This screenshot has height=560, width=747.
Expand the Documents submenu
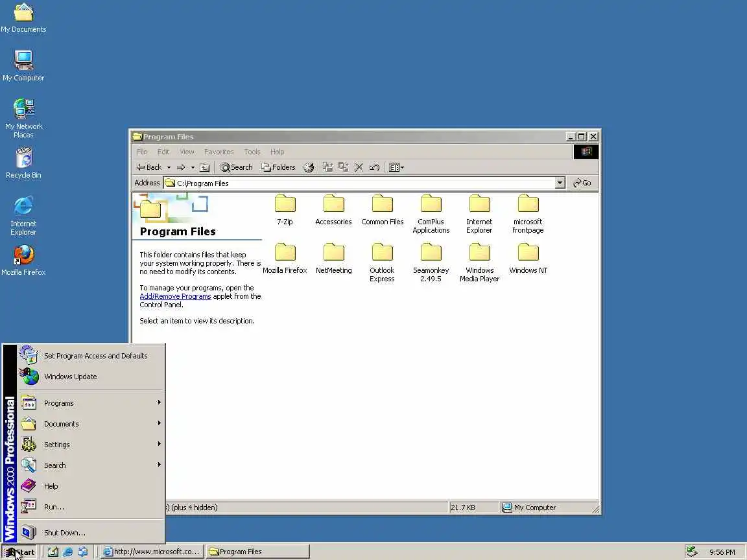click(x=91, y=424)
